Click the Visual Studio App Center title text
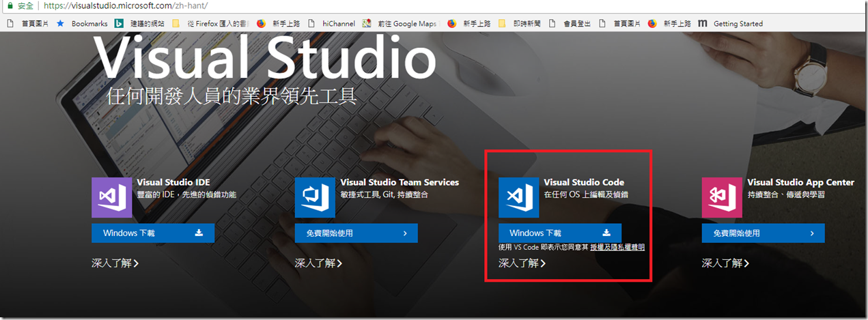This screenshot has height=320, width=868. point(800,182)
